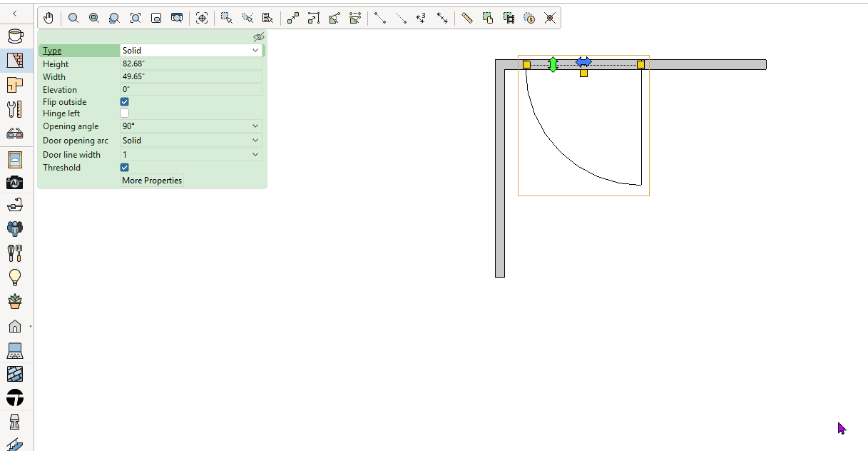
Task: Click the double-window zoom view icon
Action: pos(177,18)
